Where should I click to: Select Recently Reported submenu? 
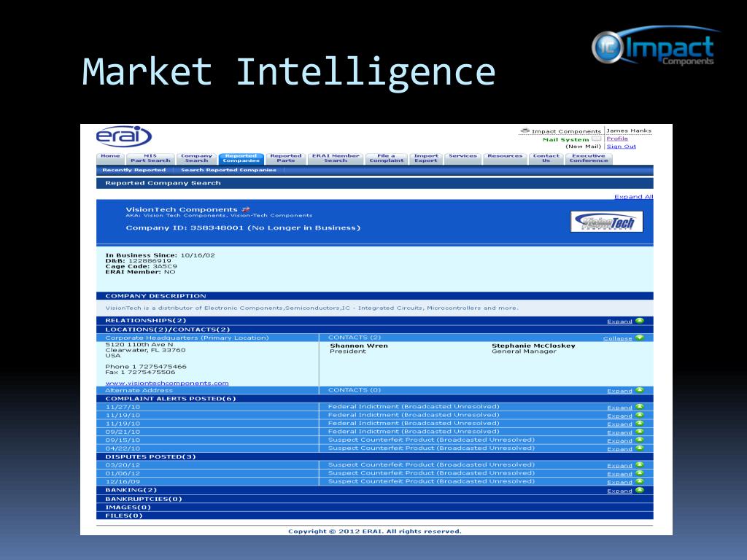[x=134, y=170]
